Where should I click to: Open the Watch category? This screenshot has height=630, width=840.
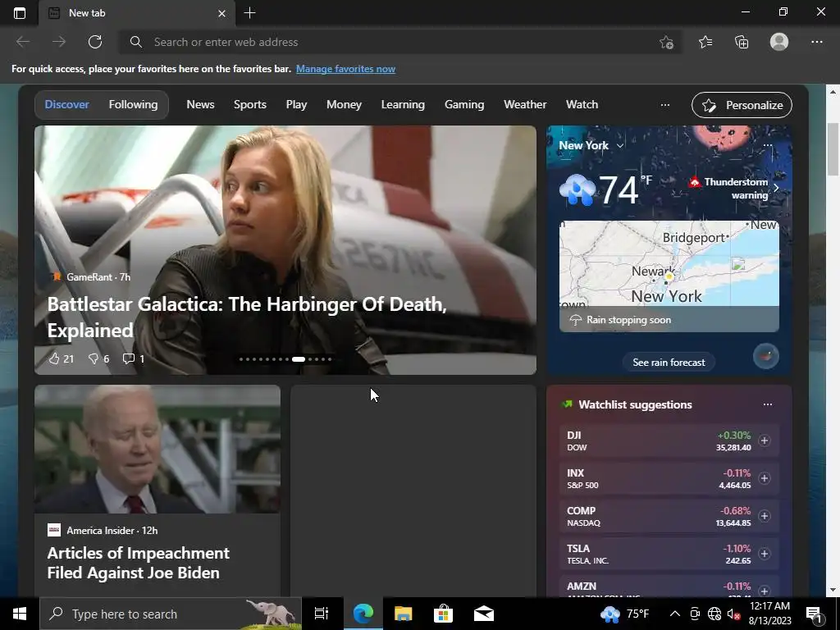pos(582,104)
